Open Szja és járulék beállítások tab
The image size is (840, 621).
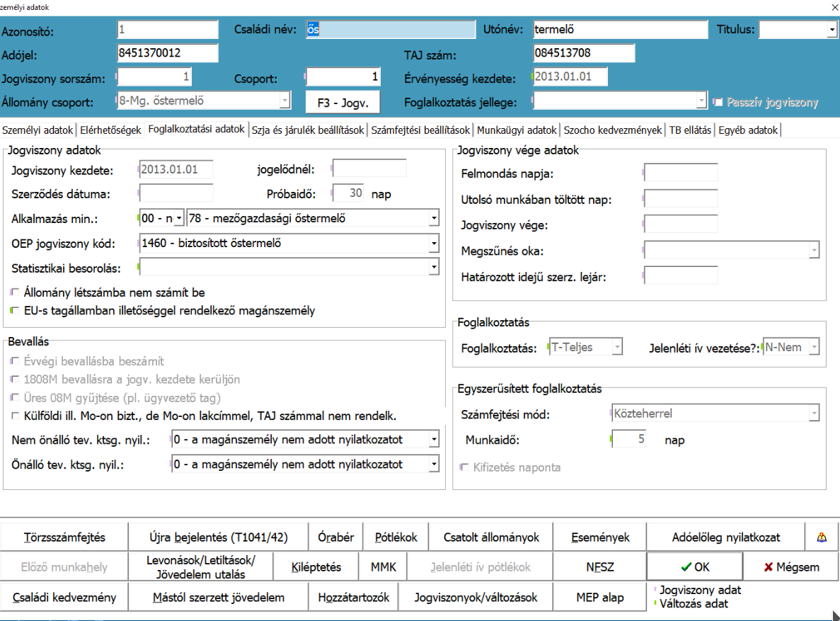click(x=308, y=130)
